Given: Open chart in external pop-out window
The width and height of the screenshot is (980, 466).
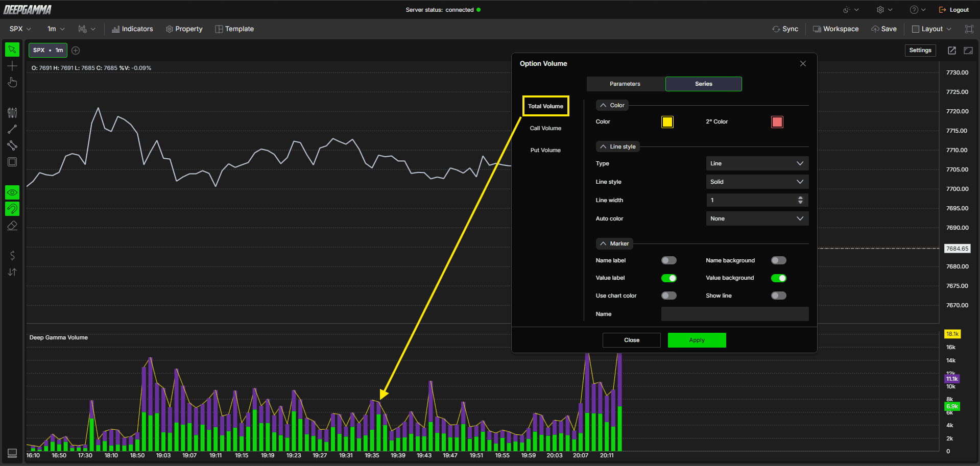Looking at the screenshot, I should coord(952,50).
